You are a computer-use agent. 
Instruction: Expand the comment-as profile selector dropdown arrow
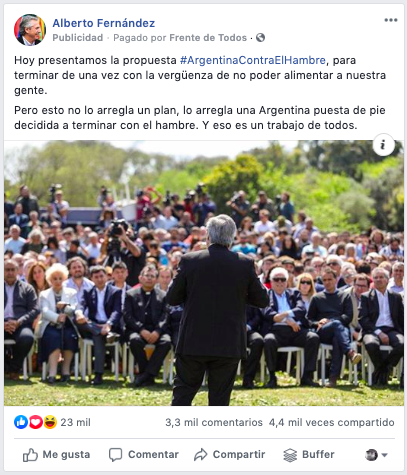pos(384,455)
